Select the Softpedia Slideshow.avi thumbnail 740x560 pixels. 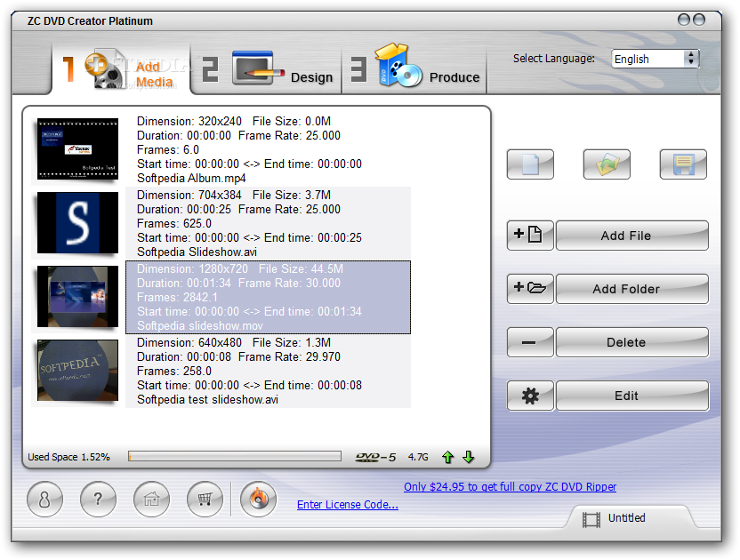(78, 223)
